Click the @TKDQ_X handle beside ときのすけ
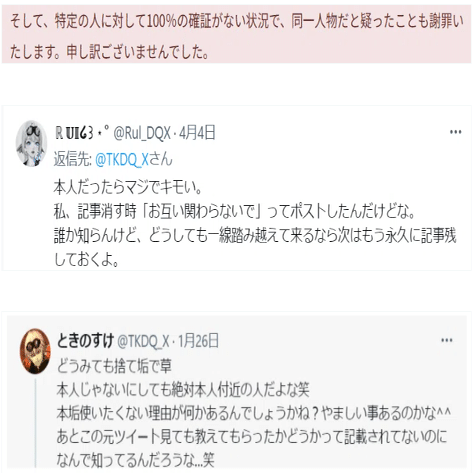Screen dimensions: 473x473 coord(143,341)
